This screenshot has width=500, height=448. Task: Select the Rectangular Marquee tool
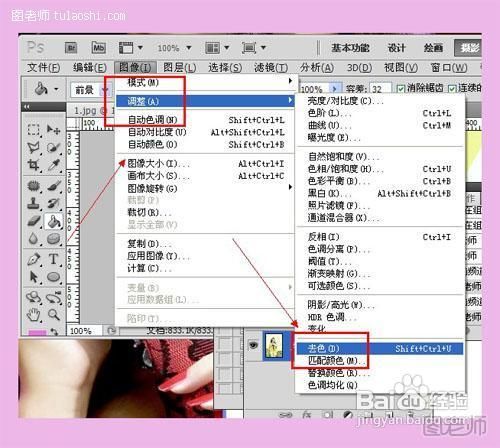point(33,130)
